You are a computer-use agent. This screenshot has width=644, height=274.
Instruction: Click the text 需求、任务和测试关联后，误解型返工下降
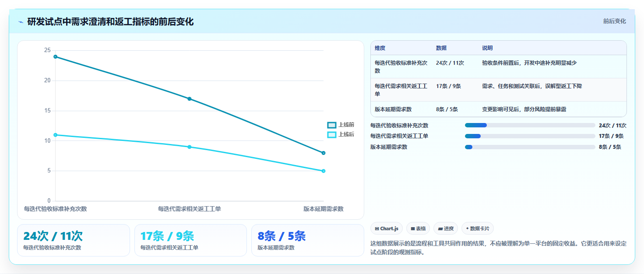pyautogui.click(x=532, y=86)
